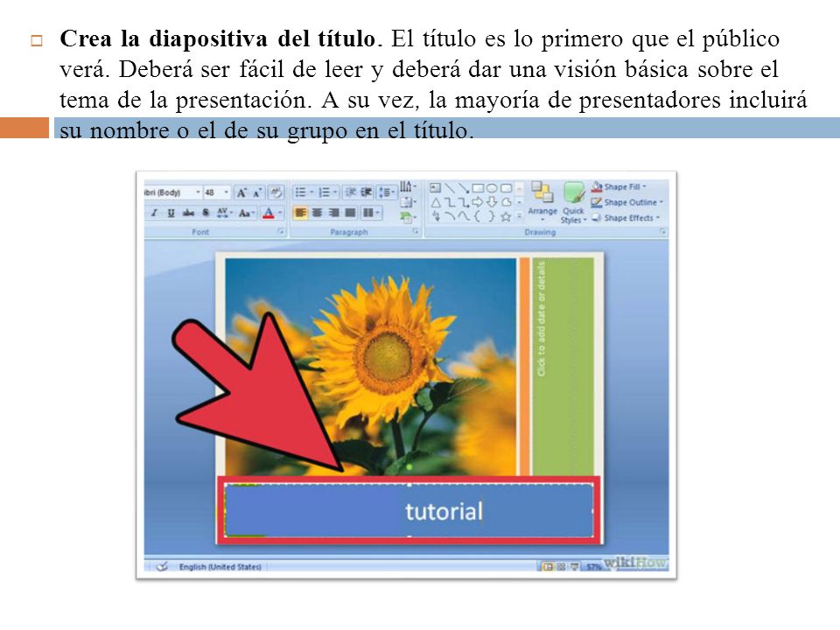Image resolution: width=840 pixels, height=630 pixels.
Task: Select align text right button
Action: pyautogui.click(x=333, y=213)
